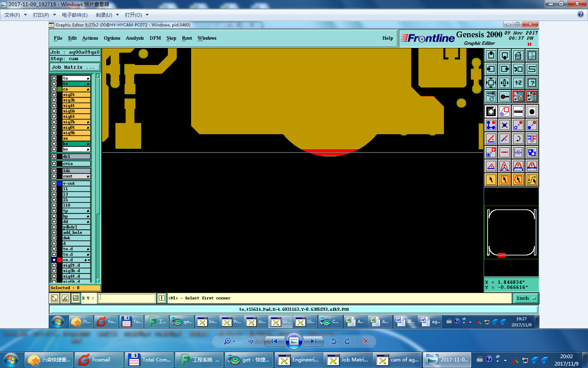Switch to Total Commander taskbar button
This screenshot has height=368, width=588.
[149, 360]
